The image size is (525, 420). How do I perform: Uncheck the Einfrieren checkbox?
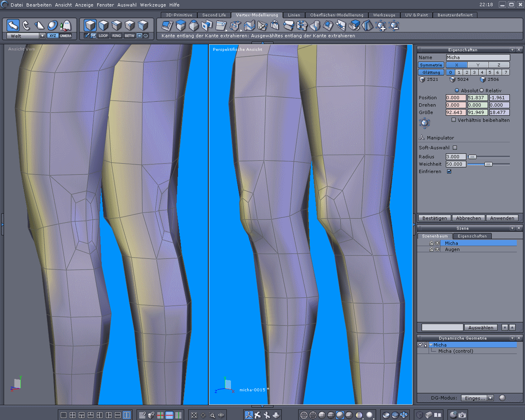point(449,171)
